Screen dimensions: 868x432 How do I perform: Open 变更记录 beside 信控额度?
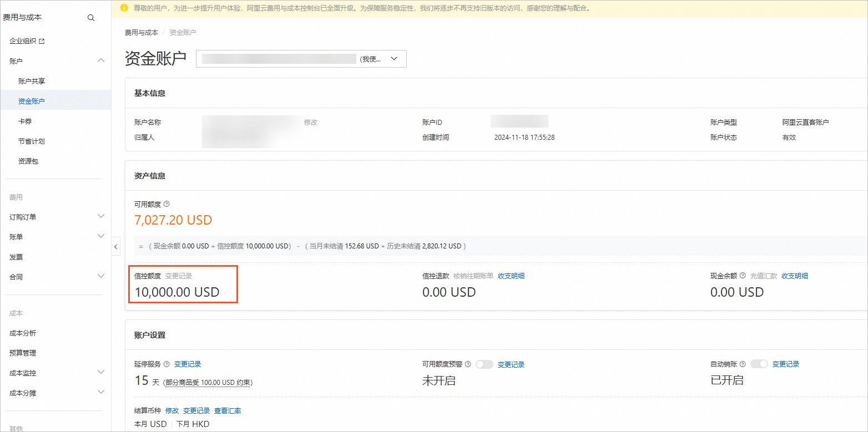coord(179,276)
